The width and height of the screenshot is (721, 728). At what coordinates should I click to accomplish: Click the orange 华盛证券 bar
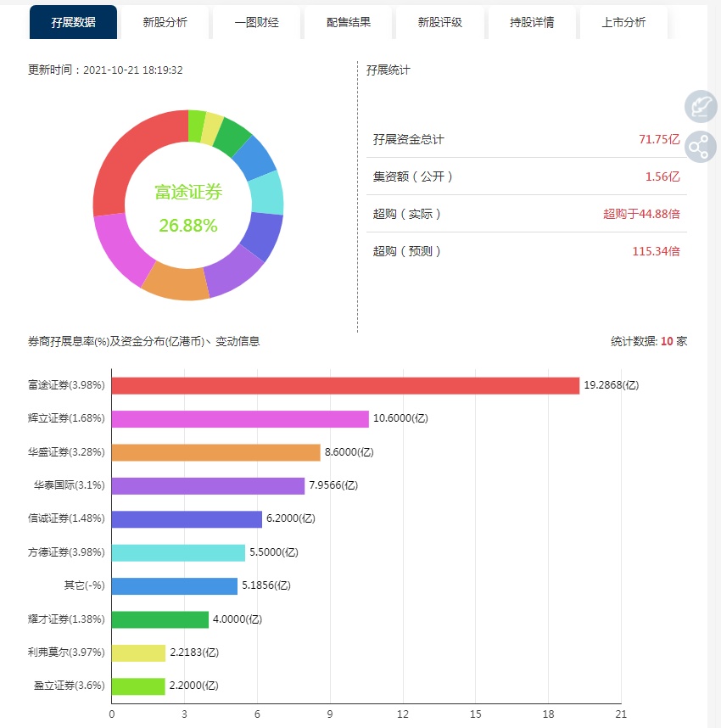215,452
